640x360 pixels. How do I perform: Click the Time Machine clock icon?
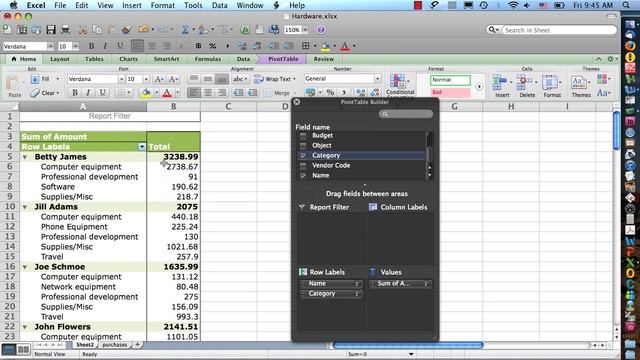point(484,5)
